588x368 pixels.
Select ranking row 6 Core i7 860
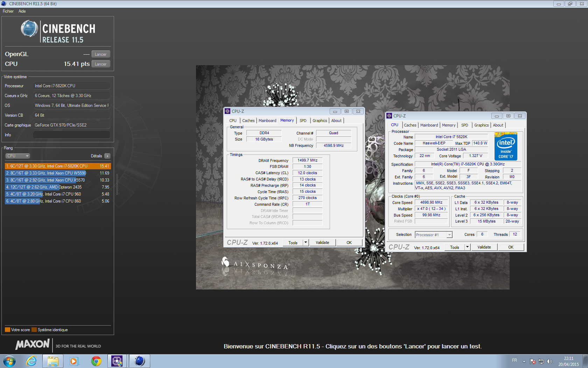coord(58,201)
